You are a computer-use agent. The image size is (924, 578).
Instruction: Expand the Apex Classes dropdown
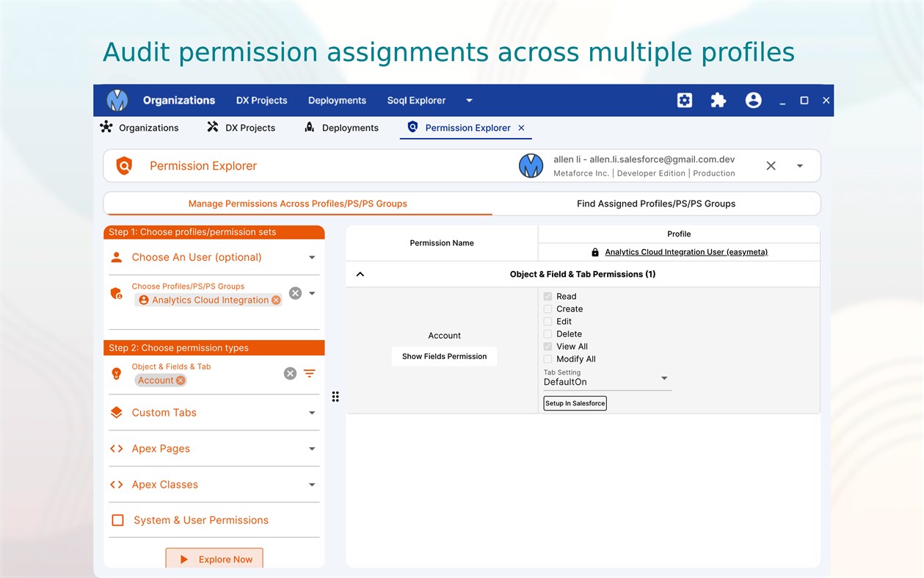coord(312,485)
